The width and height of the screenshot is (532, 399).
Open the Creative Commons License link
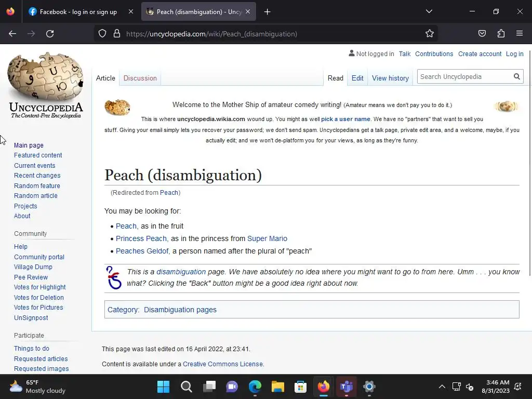tap(222, 364)
